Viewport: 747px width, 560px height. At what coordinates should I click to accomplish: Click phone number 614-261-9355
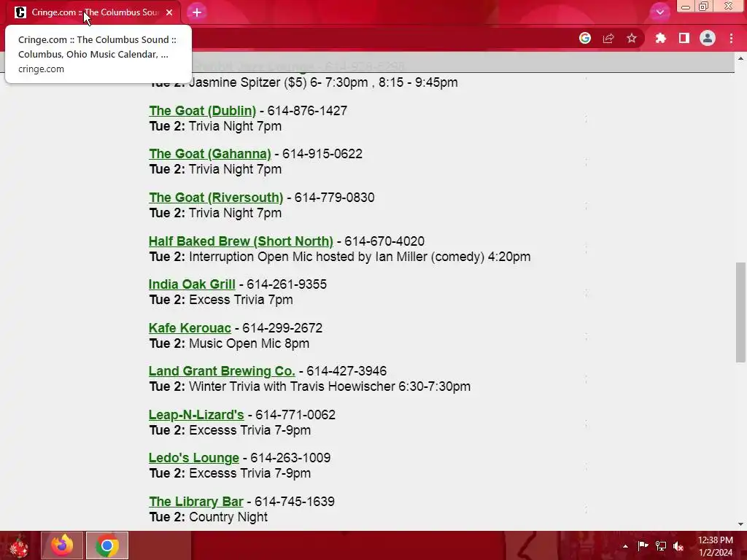pos(287,284)
